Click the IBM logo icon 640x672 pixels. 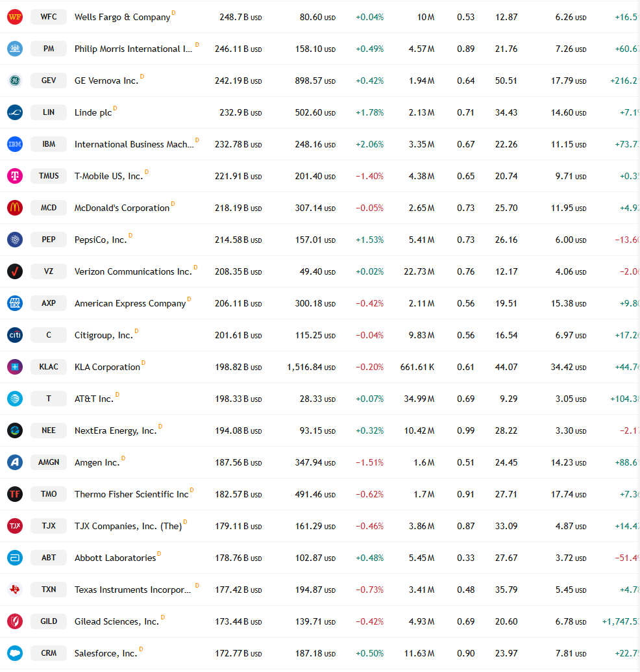pos(15,144)
